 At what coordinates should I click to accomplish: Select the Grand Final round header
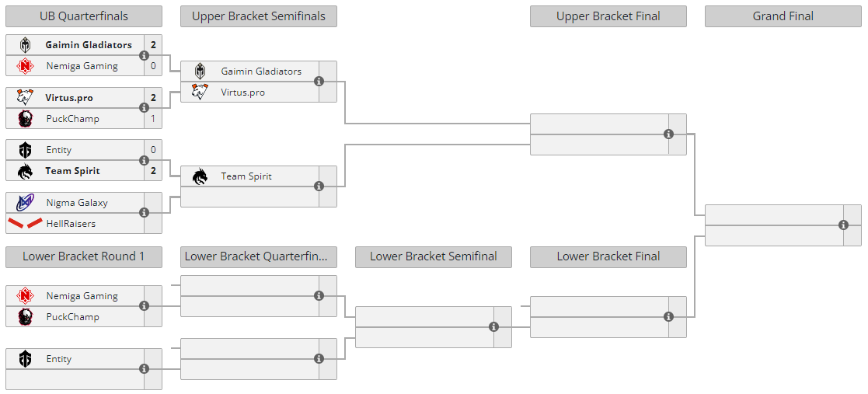point(783,16)
